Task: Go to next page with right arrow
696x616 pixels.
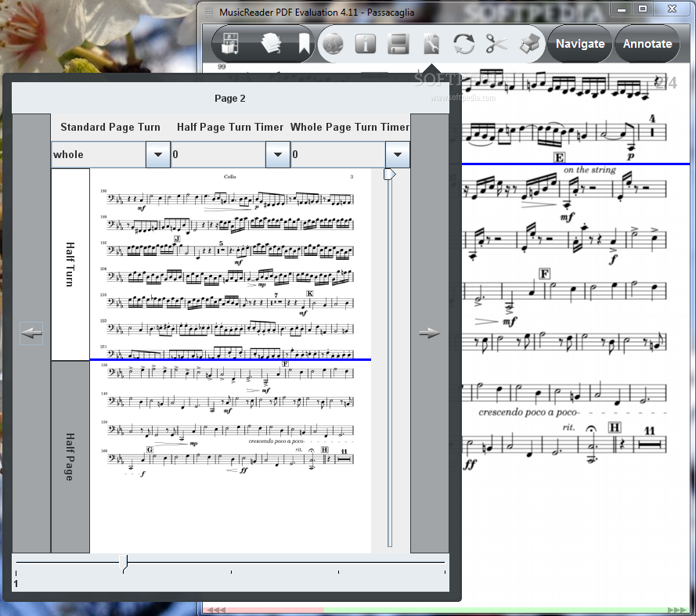Action: tap(429, 333)
